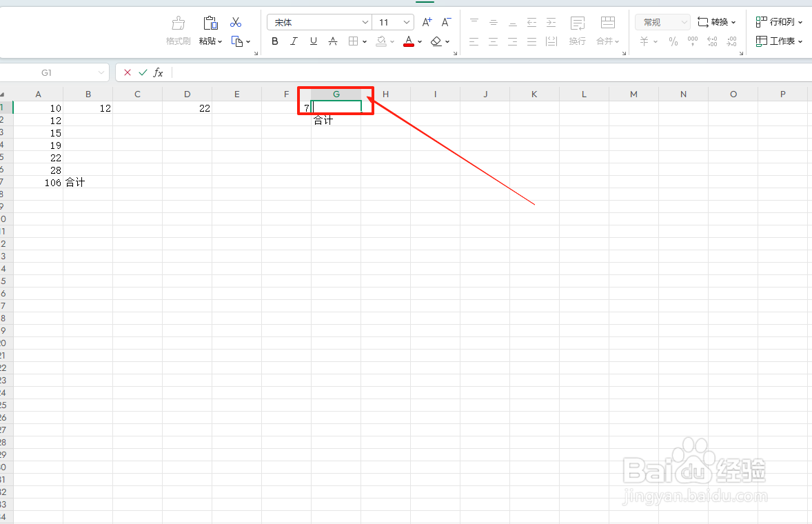Viewport: 812px width, 524px height.
Task: Toggle Underline formatting
Action: 314,41
